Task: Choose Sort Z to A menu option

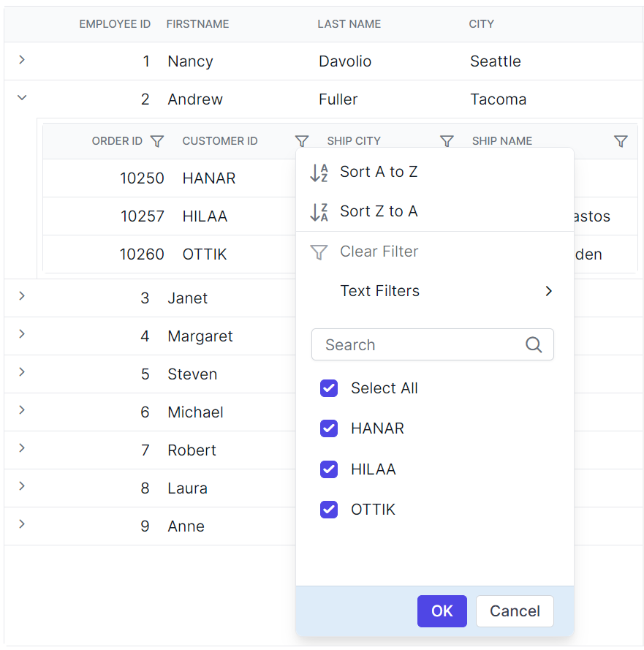Action: point(435,211)
